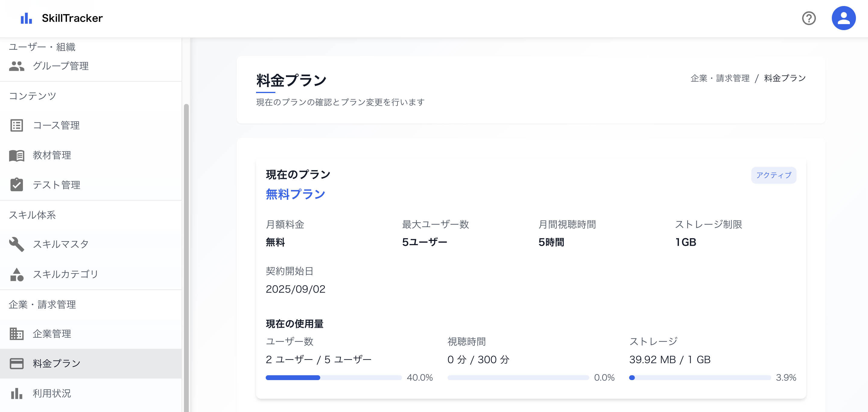Click the テスト管理 clipboard icon
The height and width of the screenshot is (412, 868).
[17, 185]
